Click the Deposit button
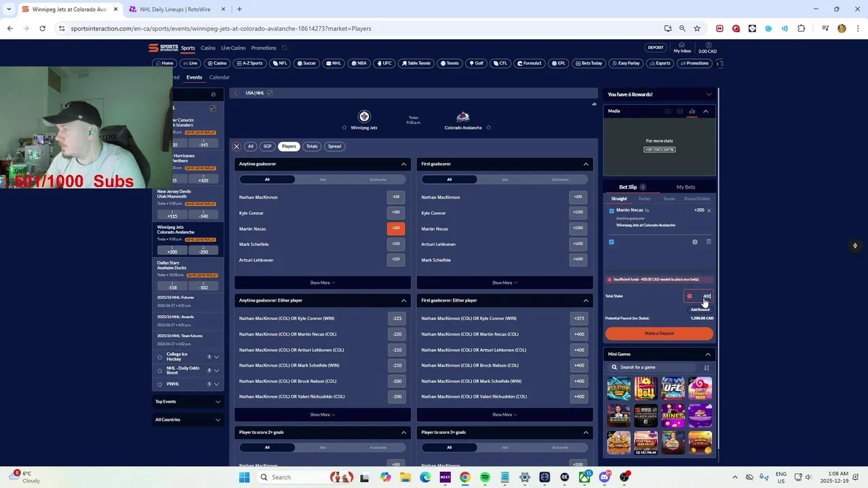Image resolution: width=868 pixels, height=488 pixels. (x=656, y=48)
